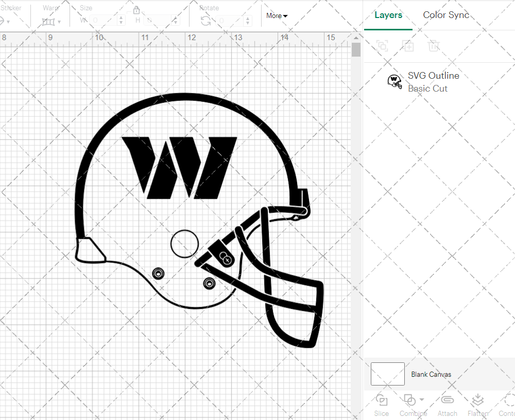The width and height of the screenshot is (515, 420).
Task: Click the group layers icon
Action: coord(382,46)
